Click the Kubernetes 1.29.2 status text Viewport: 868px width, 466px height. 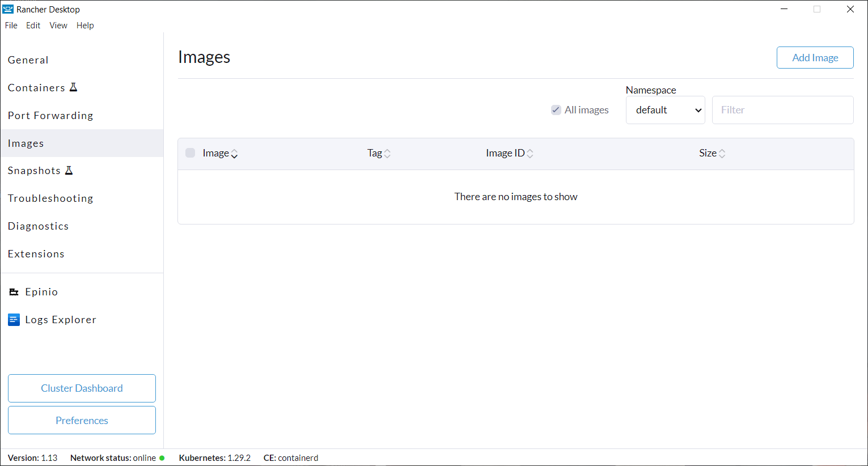[x=214, y=458]
